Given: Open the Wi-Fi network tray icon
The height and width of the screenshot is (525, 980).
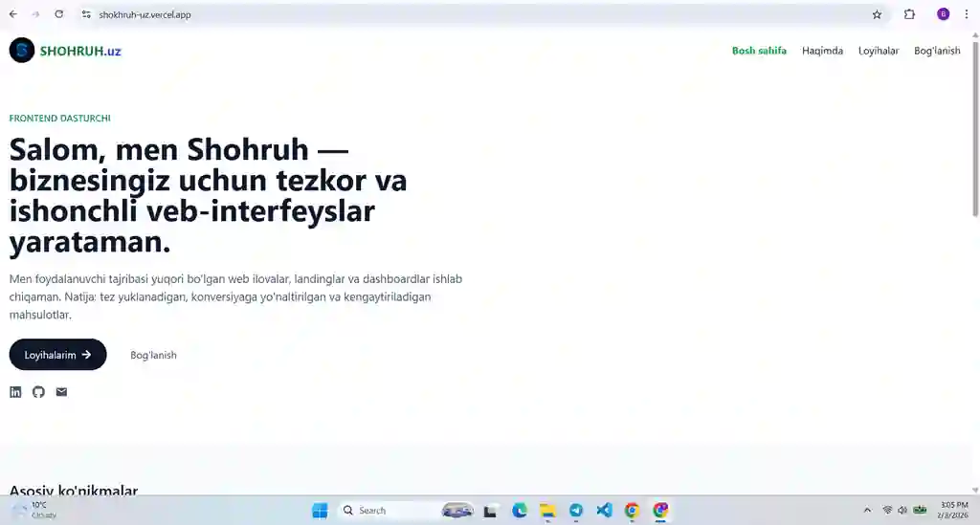Looking at the screenshot, I should pos(887,510).
